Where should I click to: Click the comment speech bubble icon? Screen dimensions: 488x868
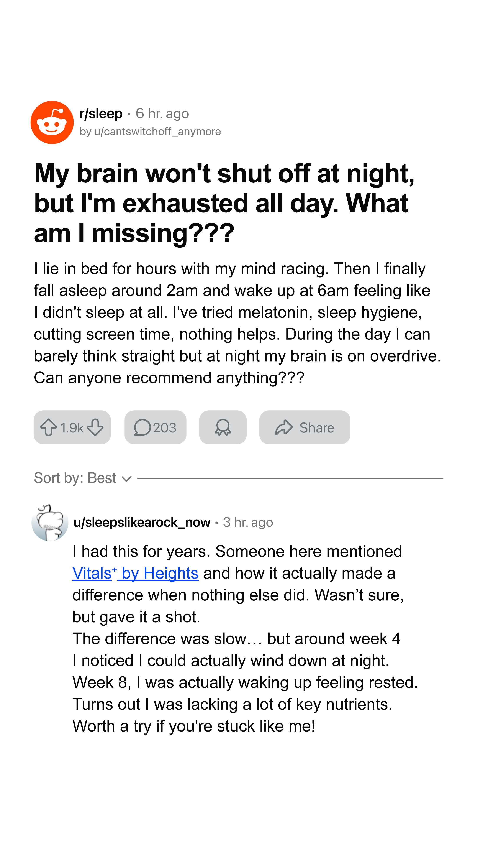[x=142, y=427]
